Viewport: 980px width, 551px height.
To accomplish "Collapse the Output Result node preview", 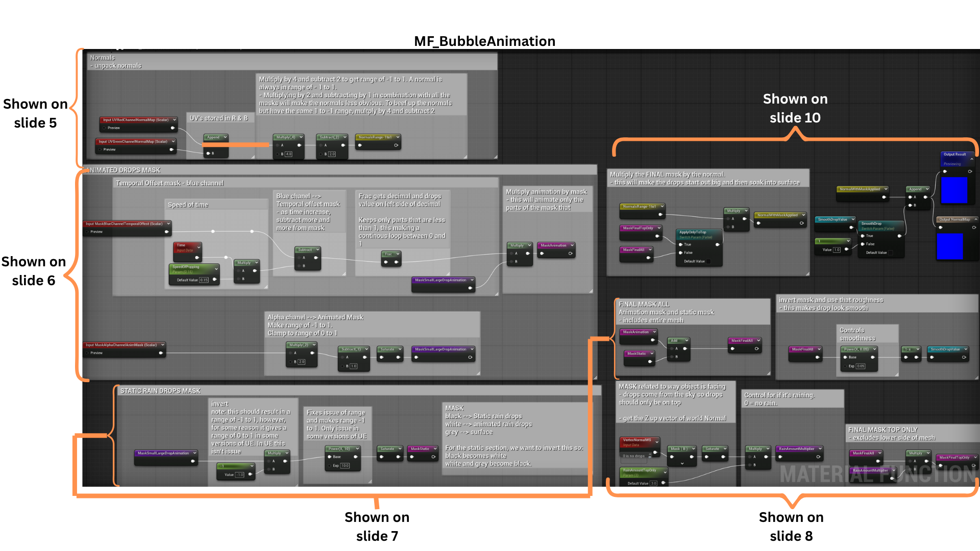I will (x=971, y=159).
